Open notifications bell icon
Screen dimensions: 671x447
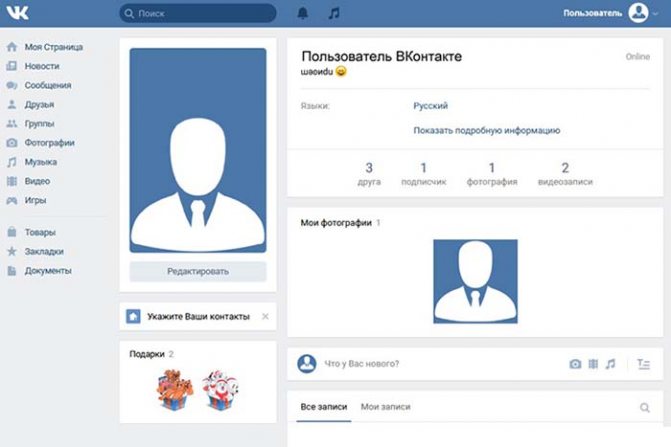pos(303,13)
